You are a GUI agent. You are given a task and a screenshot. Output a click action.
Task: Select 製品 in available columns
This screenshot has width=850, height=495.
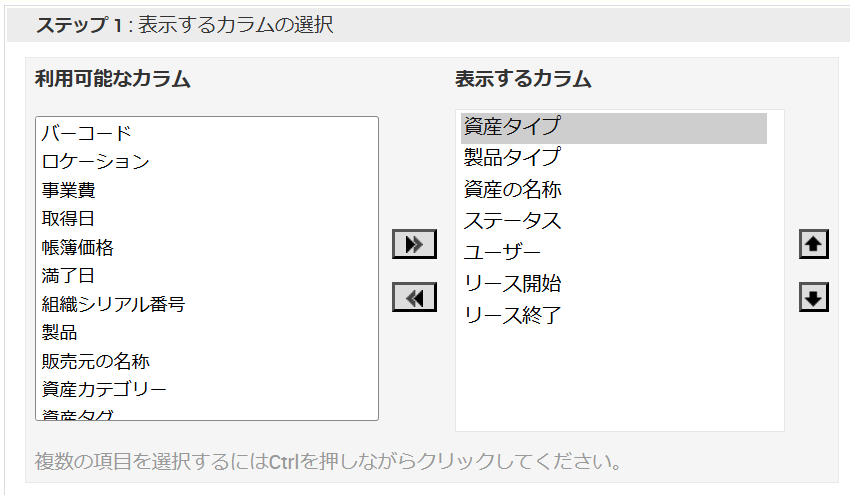(x=60, y=332)
